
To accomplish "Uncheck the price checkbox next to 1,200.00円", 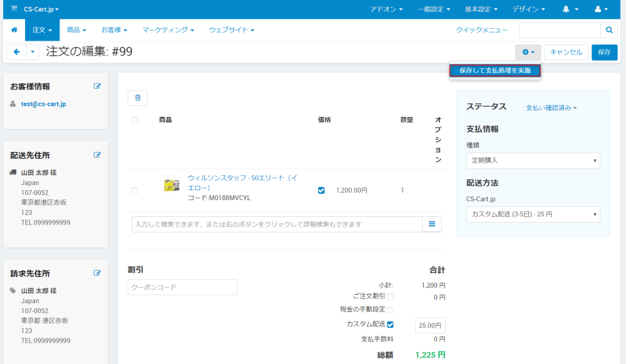I will [321, 191].
